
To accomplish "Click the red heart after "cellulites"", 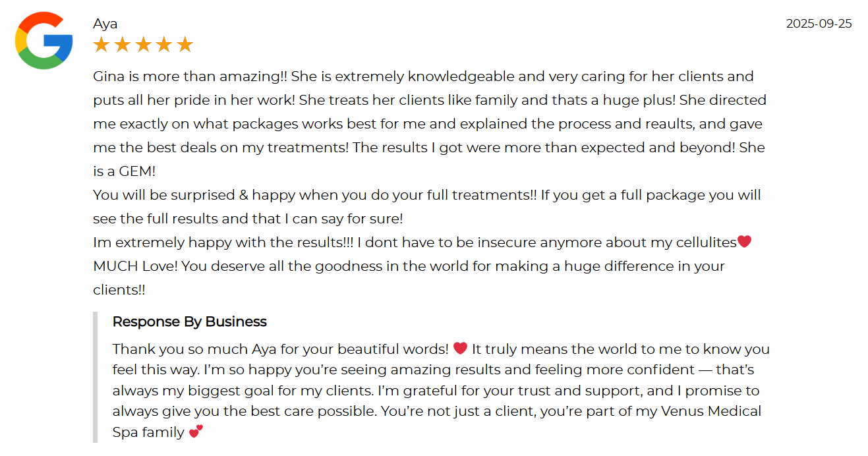I will pos(744,242).
